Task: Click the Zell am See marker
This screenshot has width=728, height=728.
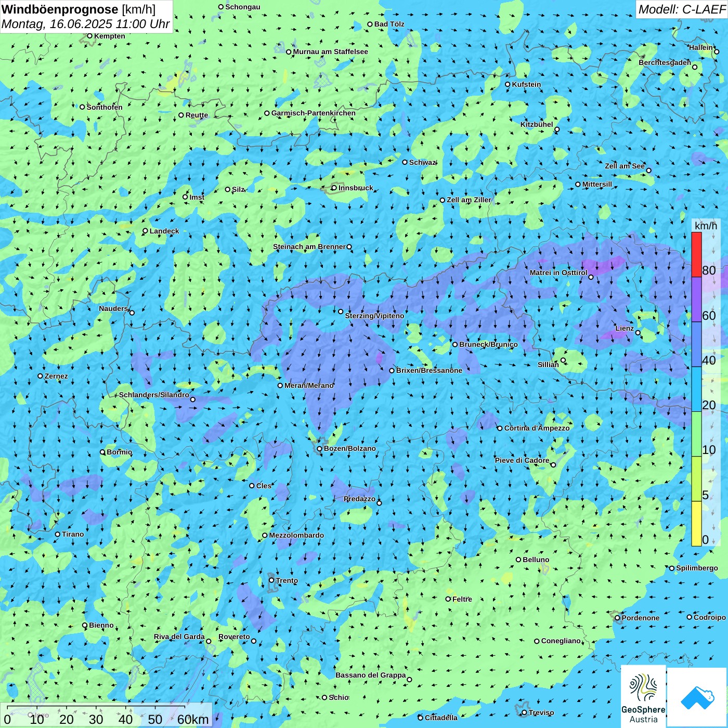Action: point(648,170)
